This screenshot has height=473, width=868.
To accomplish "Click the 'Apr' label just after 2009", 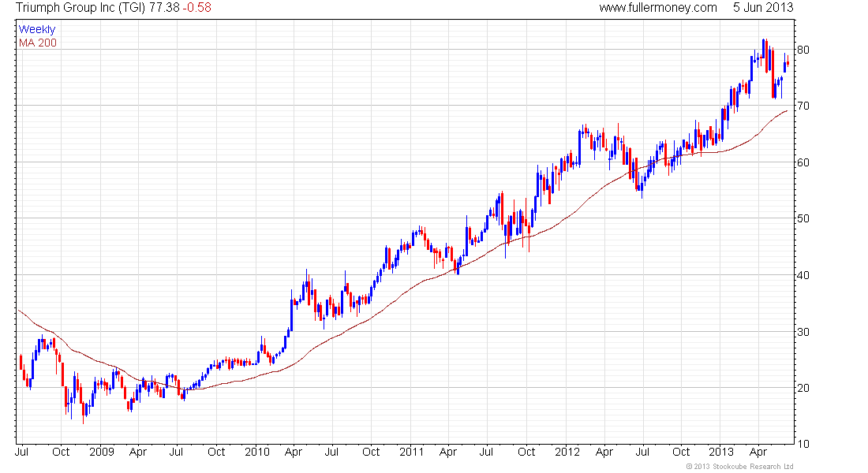I will [138, 452].
